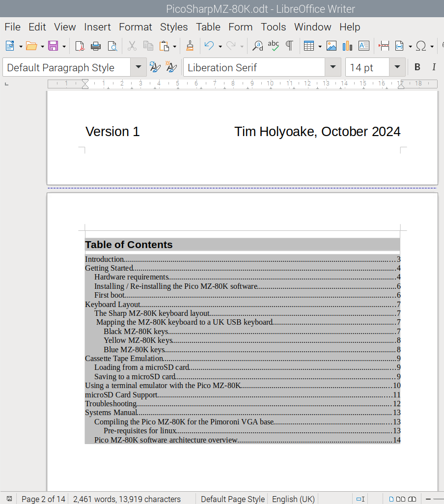Open the Table menu
Viewport: 444px width, 504px height.
click(x=208, y=27)
